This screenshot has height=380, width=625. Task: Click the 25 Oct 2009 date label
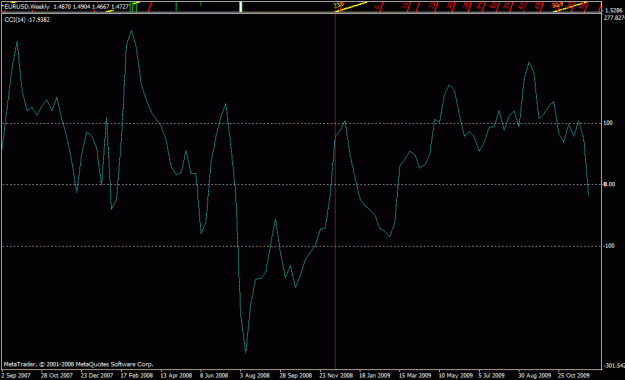pyautogui.click(x=574, y=376)
